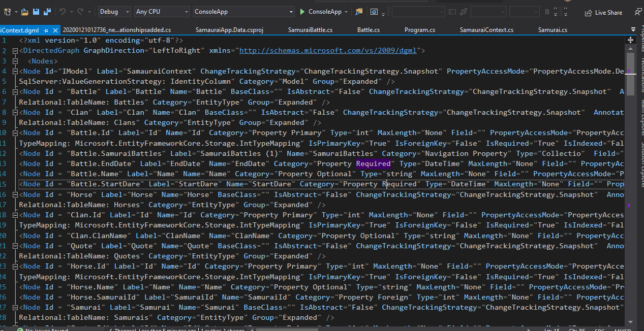Collapse the Quote node outline on line 21
This screenshot has height=331, width=644.
[x=15, y=246]
